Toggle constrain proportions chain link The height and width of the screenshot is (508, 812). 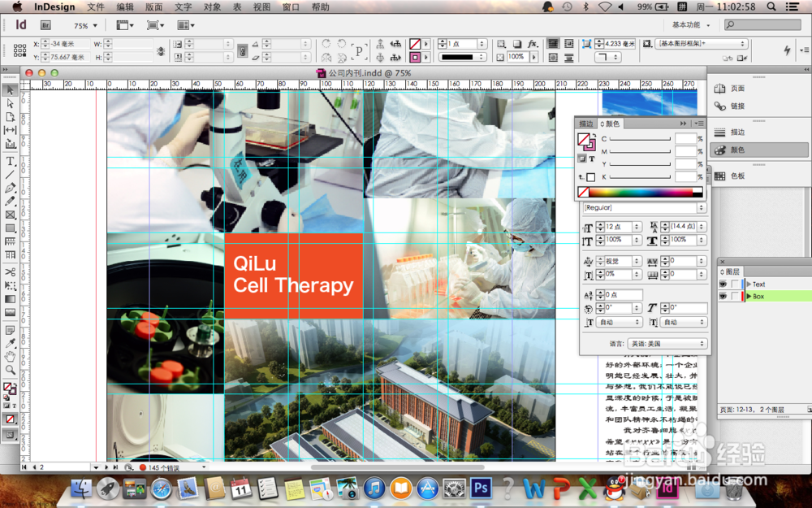[x=242, y=50]
